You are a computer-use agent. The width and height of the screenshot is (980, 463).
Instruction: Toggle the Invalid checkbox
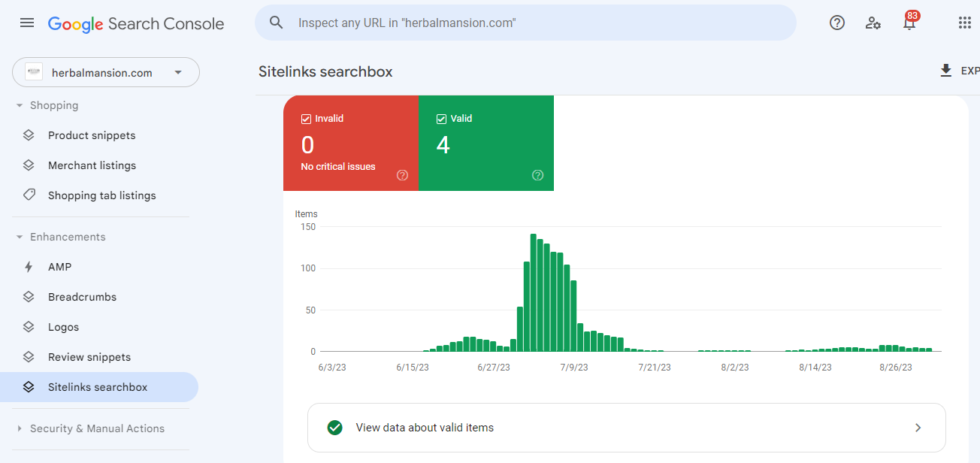tap(306, 119)
